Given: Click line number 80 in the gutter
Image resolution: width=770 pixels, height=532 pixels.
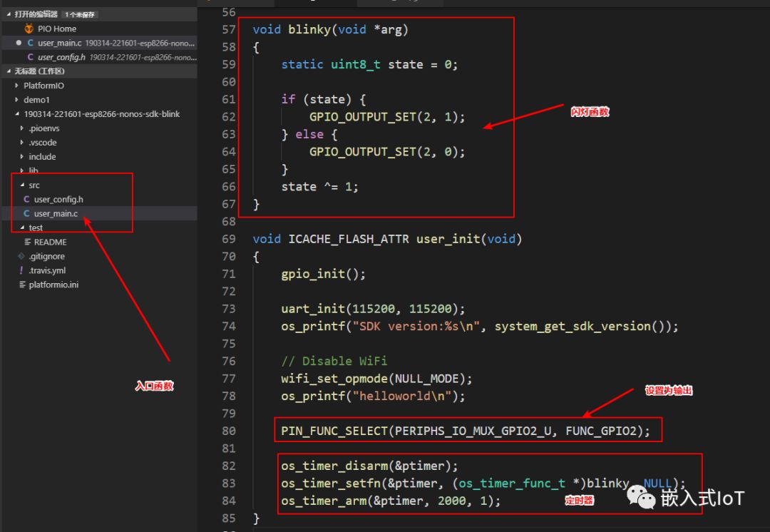Looking at the screenshot, I should point(228,431).
